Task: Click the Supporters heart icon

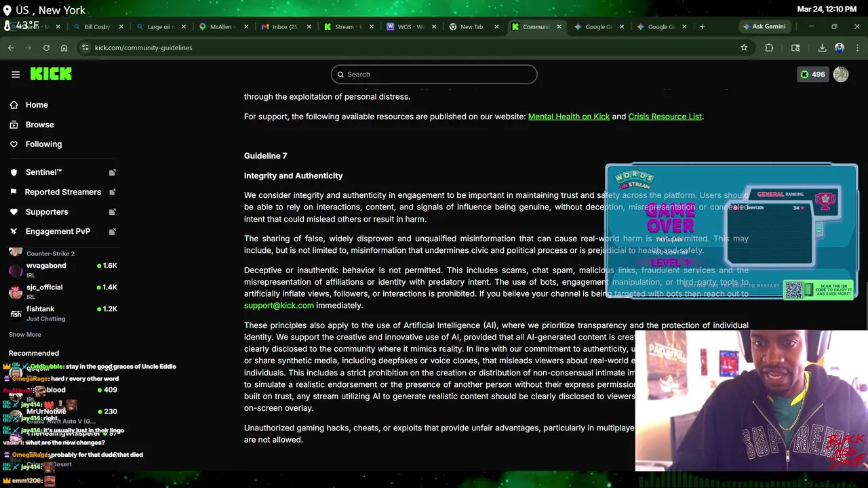Action: [x=14, y=211]
